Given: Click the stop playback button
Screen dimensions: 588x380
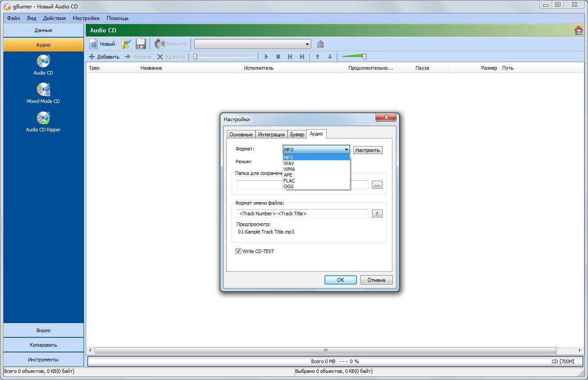Looking at the screenshot, I should click(278, 57).
